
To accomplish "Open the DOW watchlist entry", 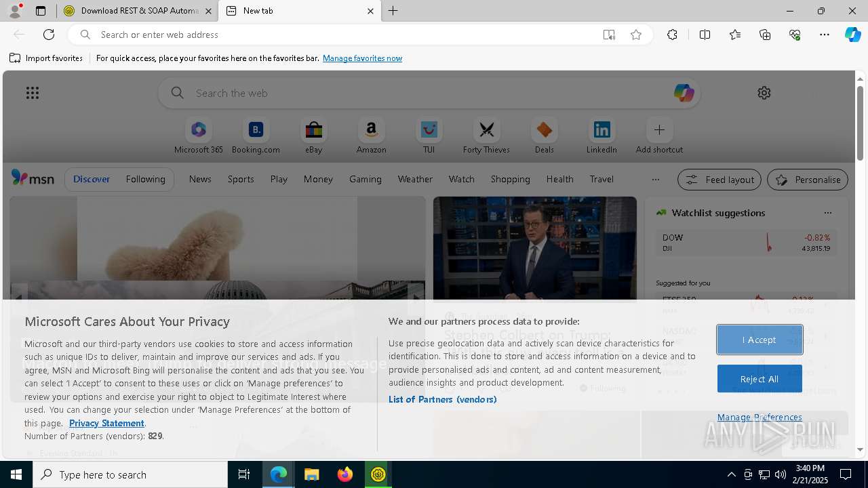I will pos(746,243).
